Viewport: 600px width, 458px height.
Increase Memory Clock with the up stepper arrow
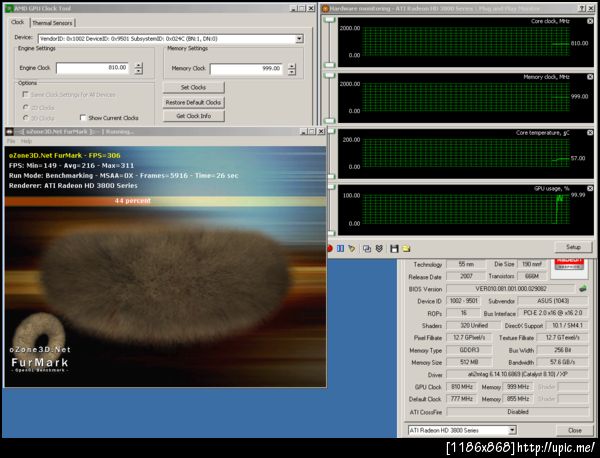292,66
